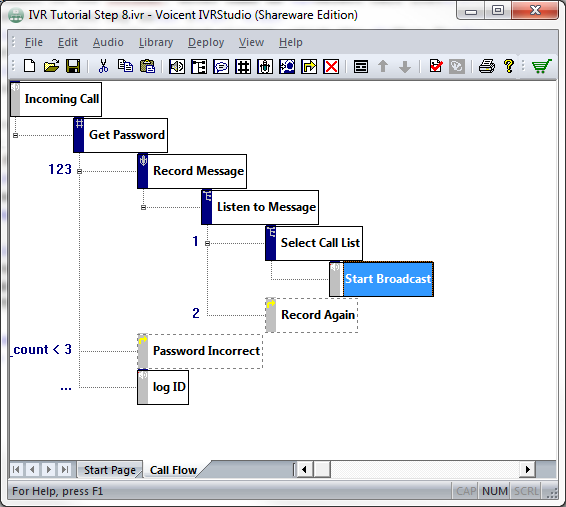Screen dimensions: 566x507
Task: Select the log ID node
Action: (163, 387)
